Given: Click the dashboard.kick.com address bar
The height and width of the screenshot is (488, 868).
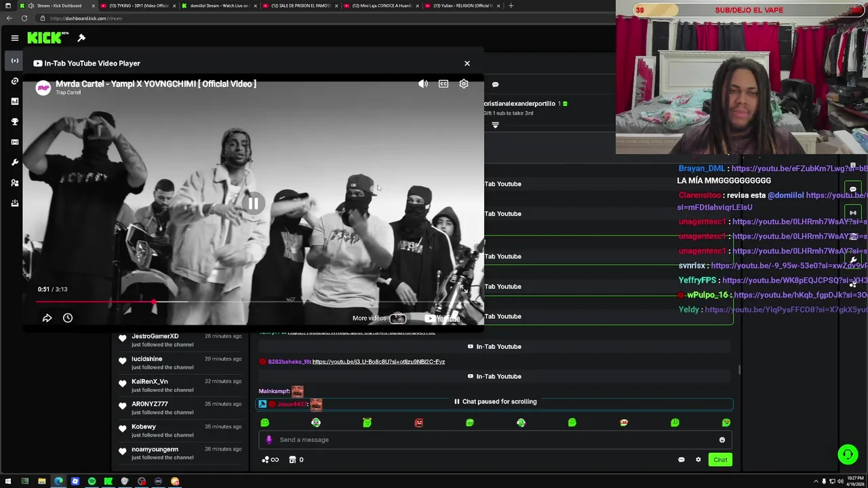Looking at the screenshot, I should pyautogui.click(x=325, y=18).
